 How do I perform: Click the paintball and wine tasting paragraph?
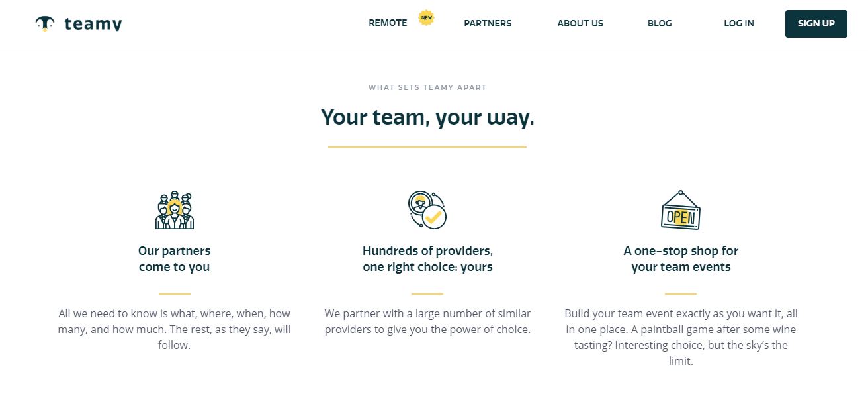(x=681, y=337)
